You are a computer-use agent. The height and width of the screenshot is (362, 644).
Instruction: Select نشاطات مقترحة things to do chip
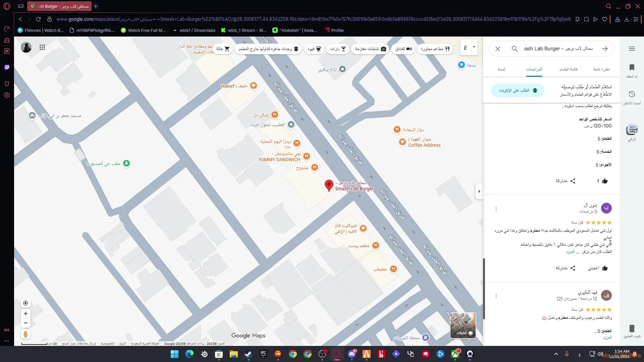[x=370, y=49]
